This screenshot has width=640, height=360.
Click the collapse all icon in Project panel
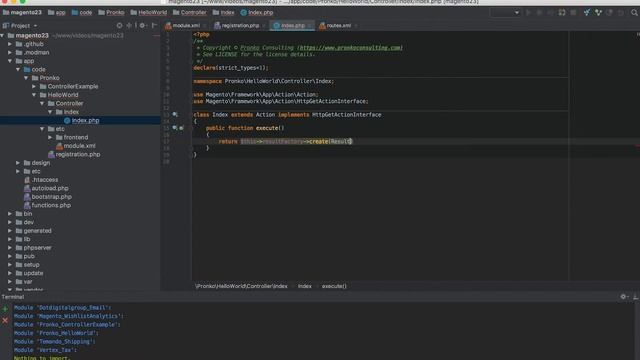(x=129, y=25)
